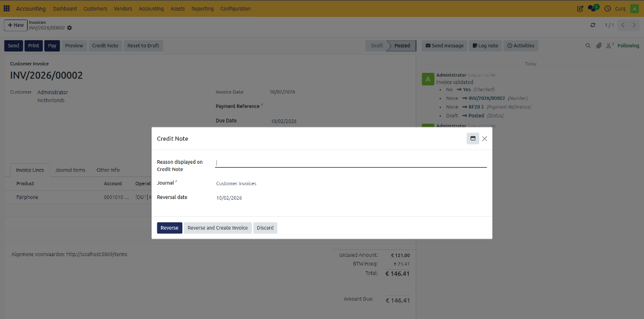Select the Posted status stage

402,45
